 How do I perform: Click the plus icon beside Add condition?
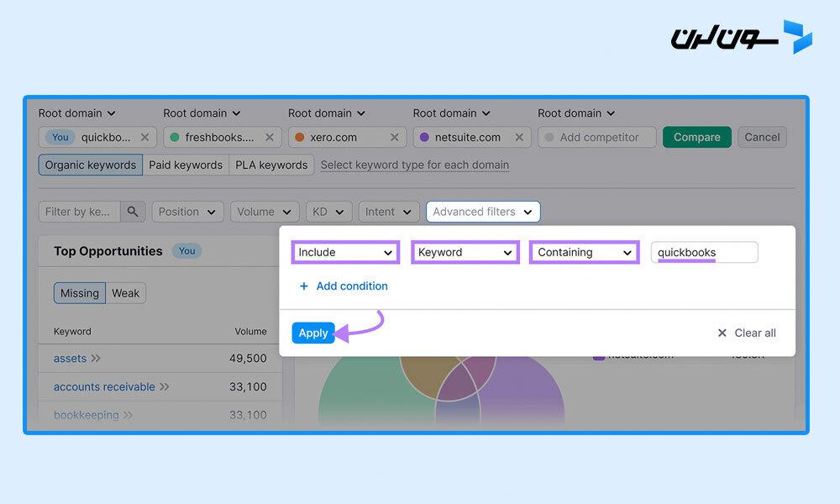(x=304, y=286)
